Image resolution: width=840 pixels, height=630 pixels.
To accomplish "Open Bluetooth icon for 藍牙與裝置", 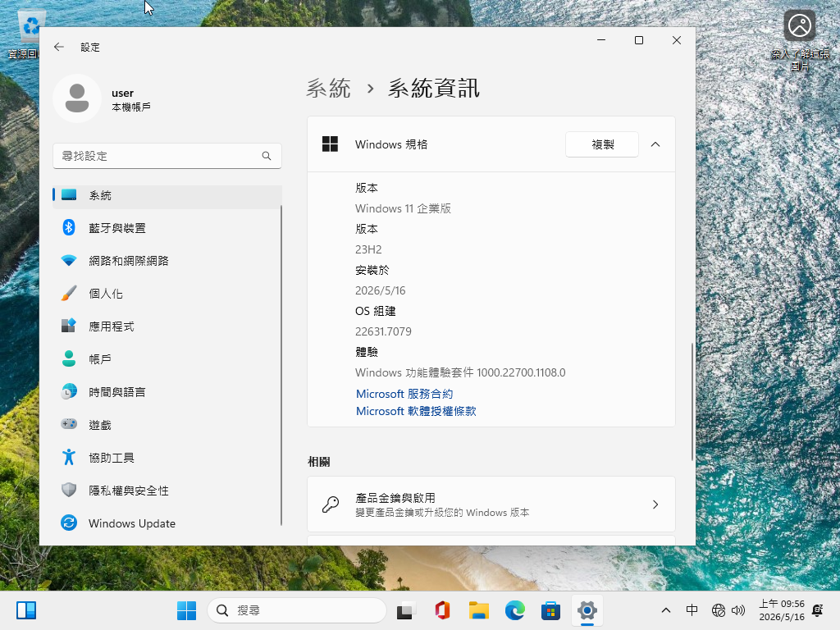I will [x=69, y=228].
